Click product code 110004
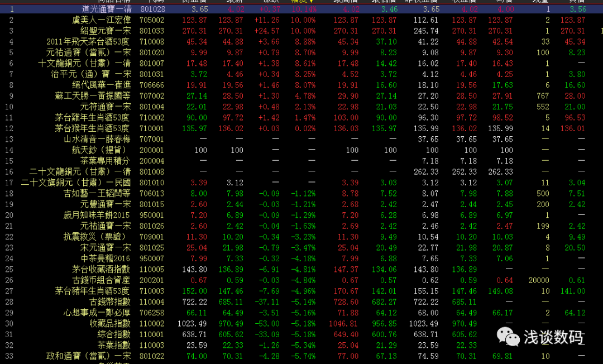Image resolution: width=603 pixels, height=364 pixels. (x=152, y=302)
